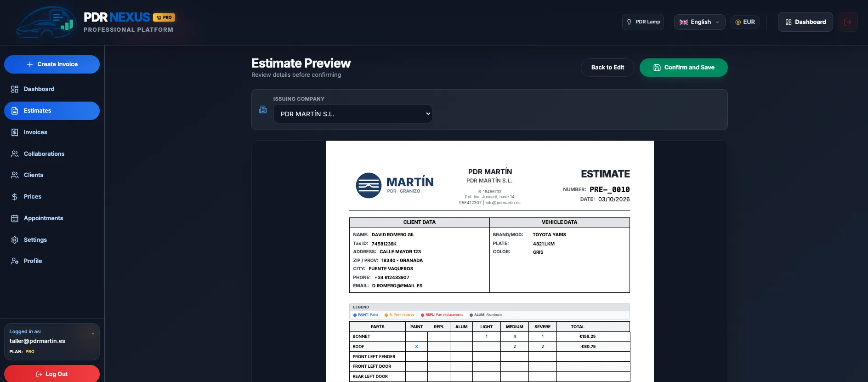Click Back to Edit
The height and width of the screenshot is (382, 868).
607,68
